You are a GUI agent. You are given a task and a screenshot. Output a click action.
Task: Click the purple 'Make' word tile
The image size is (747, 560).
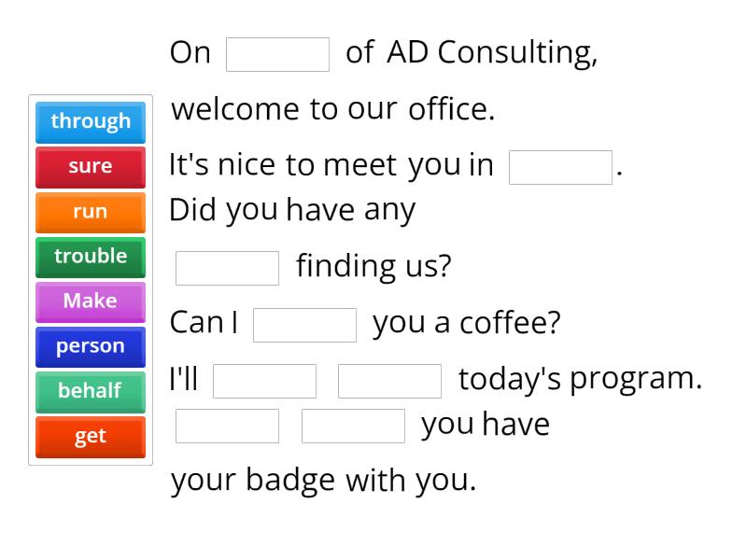[x=91, y=301]
